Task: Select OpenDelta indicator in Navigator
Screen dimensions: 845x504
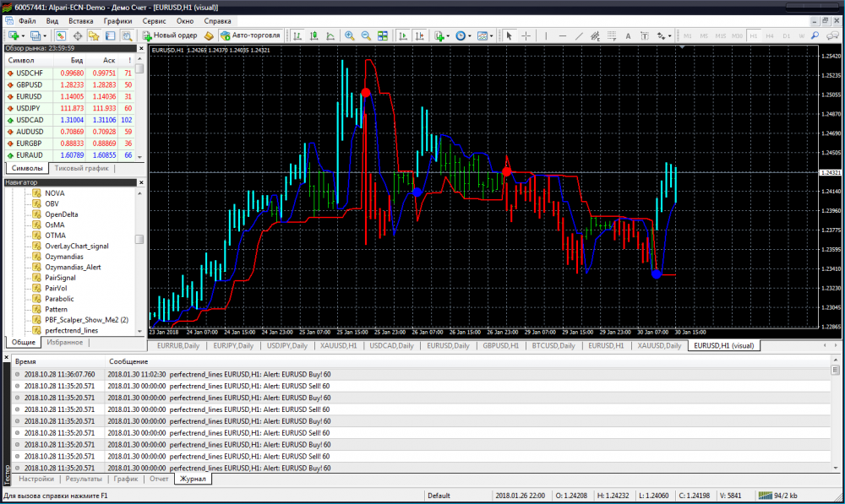Action: pos(62,214)
